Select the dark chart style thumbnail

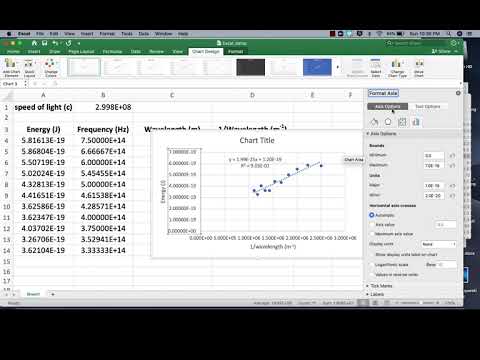tap(251, 67)
